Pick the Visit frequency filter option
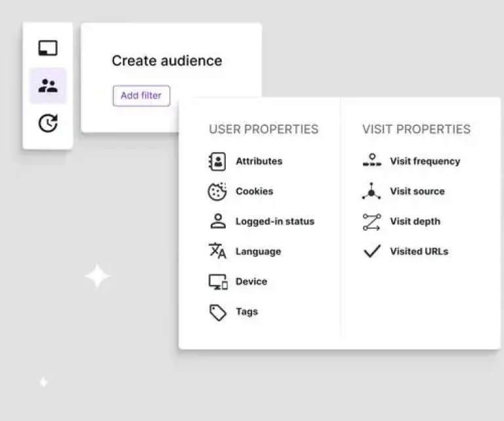The height and width of the screenshot is (421, 504). [x=425, y=161]
